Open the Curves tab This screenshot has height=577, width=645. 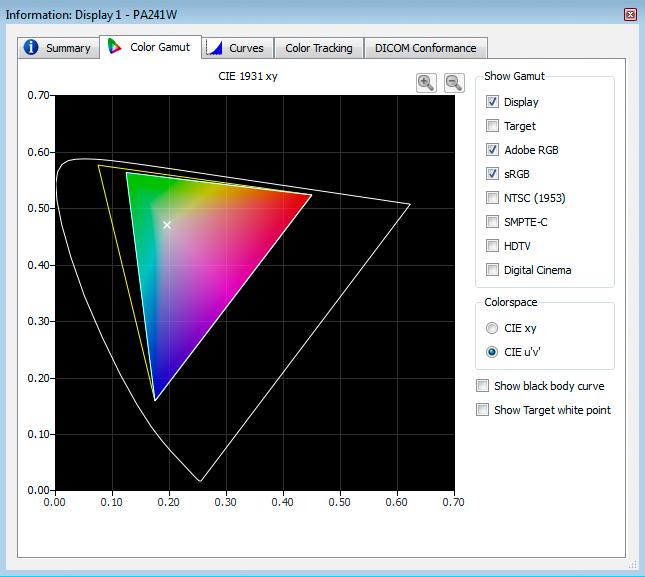pyautogui.click(x=238, y=48)
